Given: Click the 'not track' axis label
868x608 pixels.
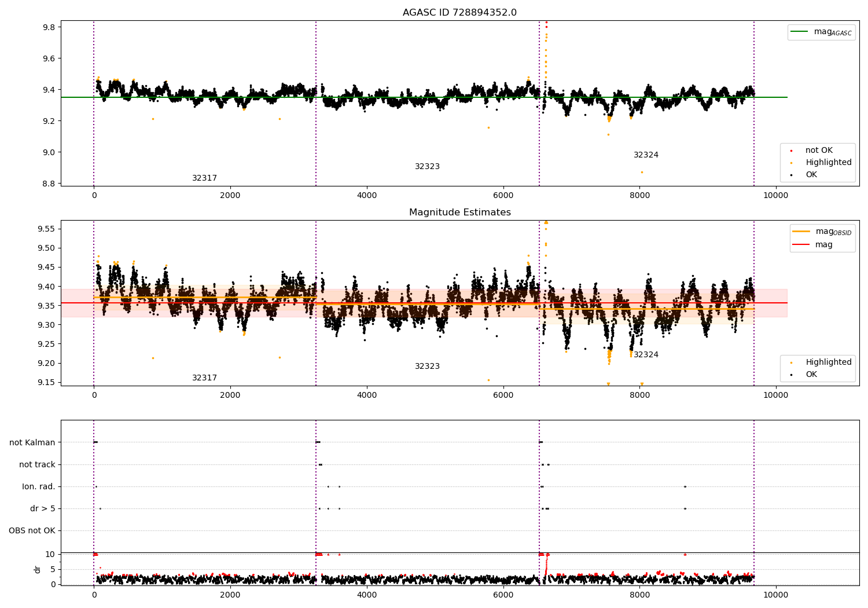Looking at the screenshot, I should (37, 465).
